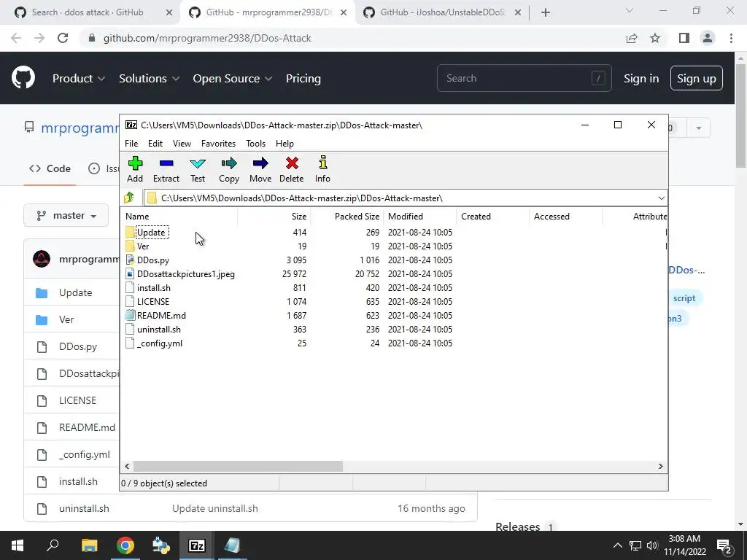Screen dimensions: 747x560
Task: Open Windows Start menu
Action: pos(18,545)
